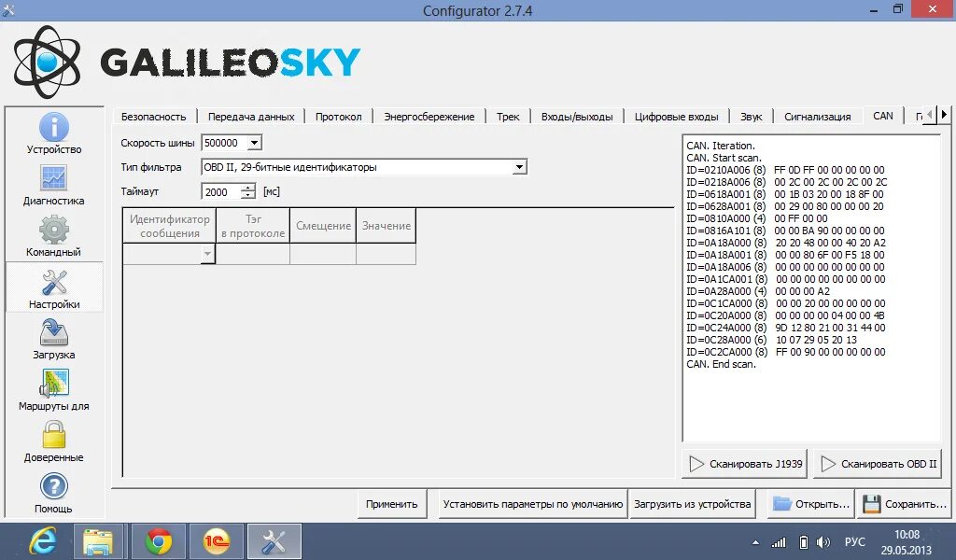
Task: Open the 1C taskbar icon
Action: pyautogui.click(x=216, y=541)
